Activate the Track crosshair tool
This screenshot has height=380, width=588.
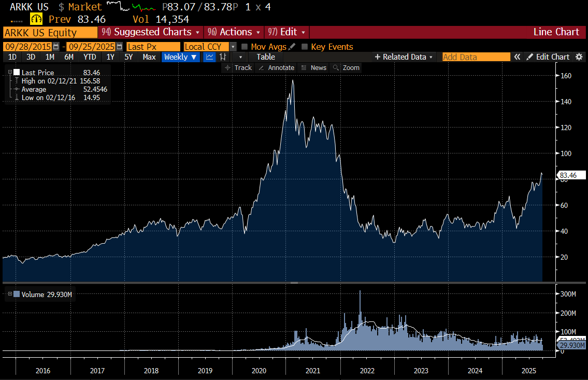[238, 67]
